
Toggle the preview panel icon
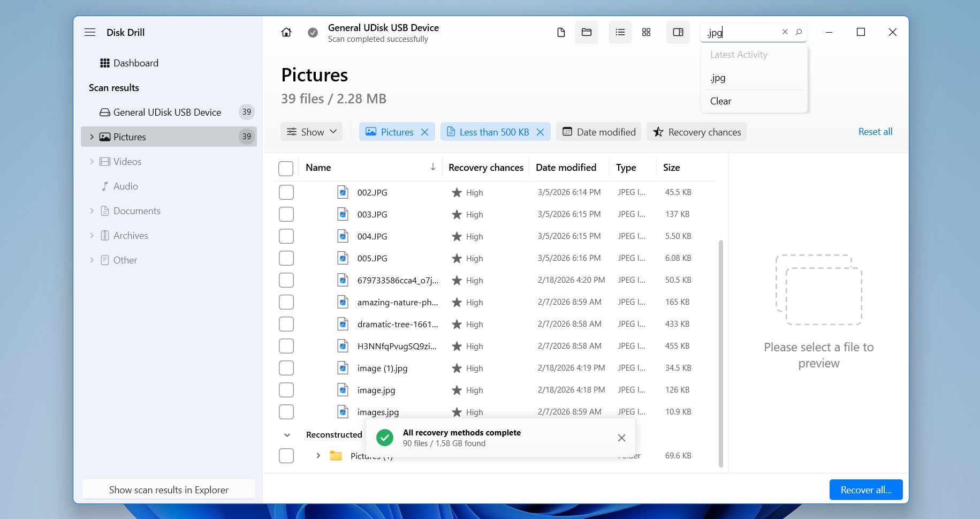point(678,33)
